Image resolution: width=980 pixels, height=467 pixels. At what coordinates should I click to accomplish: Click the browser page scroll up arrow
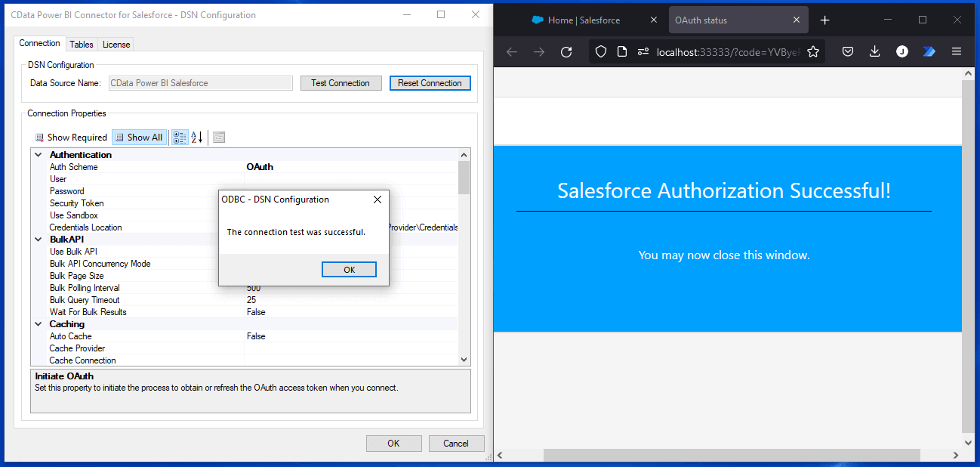click(969, 74)
